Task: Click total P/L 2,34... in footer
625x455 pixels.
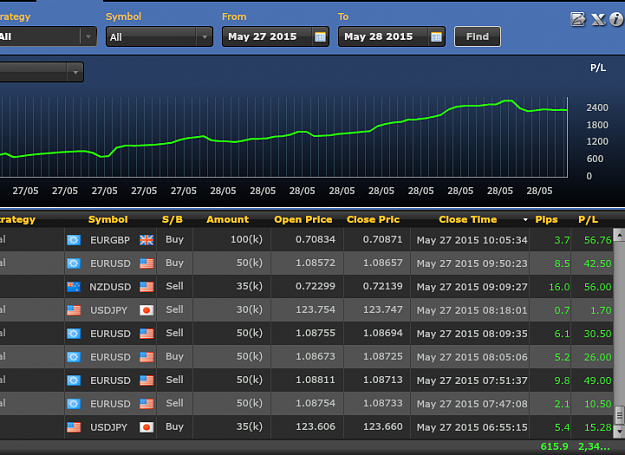Action: tap(594, 447)
